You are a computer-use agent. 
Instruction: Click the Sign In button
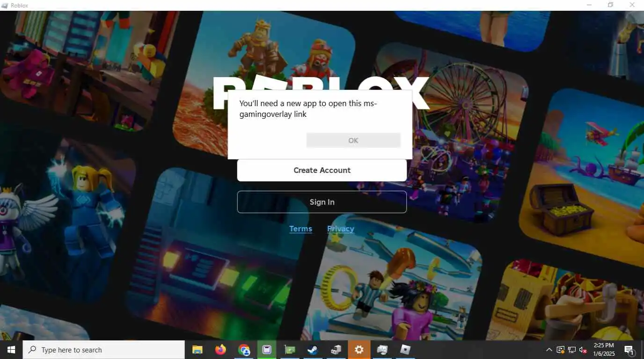pos(322,202)
